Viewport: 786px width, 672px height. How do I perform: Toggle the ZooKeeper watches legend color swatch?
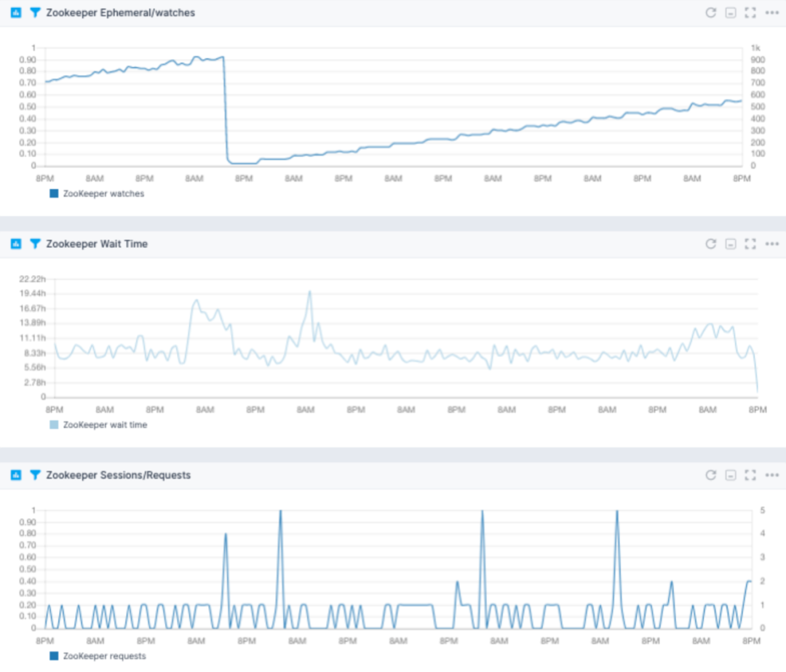[x=54, y=193]
